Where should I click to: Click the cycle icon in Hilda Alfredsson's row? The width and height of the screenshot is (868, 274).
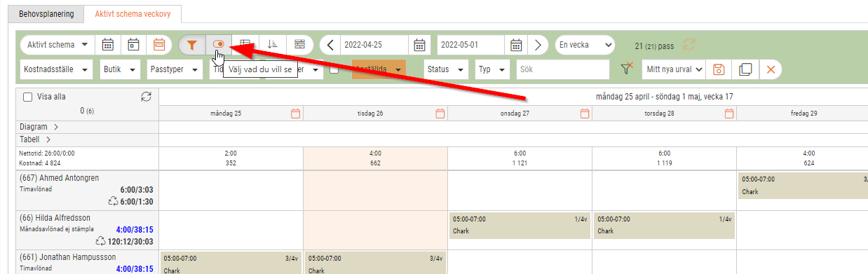point(100,242)
